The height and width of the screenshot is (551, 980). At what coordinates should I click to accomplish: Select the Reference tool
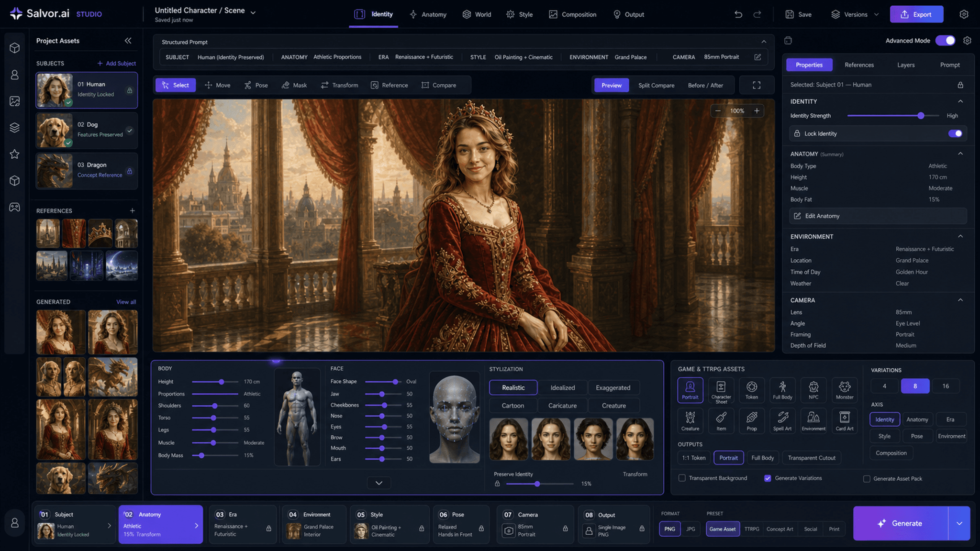tap(390, 85)
